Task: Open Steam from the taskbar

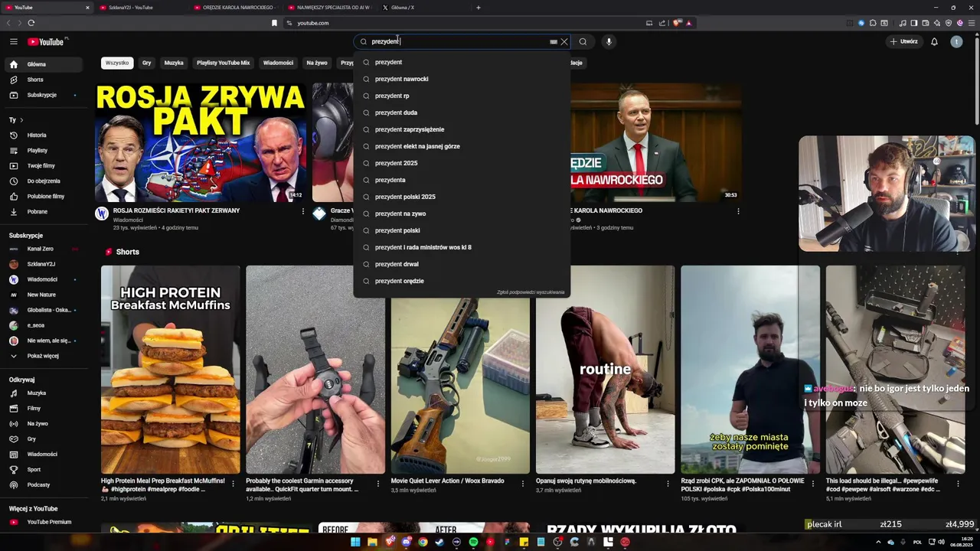Action: pyautogui.click(x=439, y=542)
